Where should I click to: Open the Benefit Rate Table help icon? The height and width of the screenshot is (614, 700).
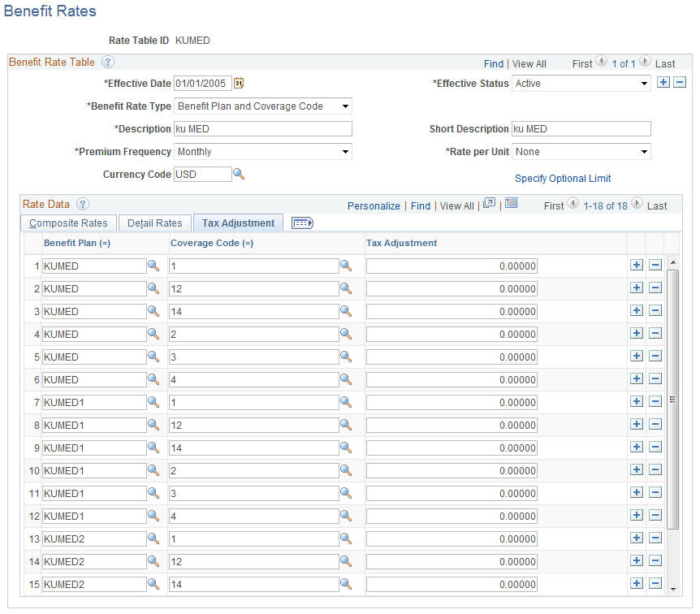[x=108, y=63]
